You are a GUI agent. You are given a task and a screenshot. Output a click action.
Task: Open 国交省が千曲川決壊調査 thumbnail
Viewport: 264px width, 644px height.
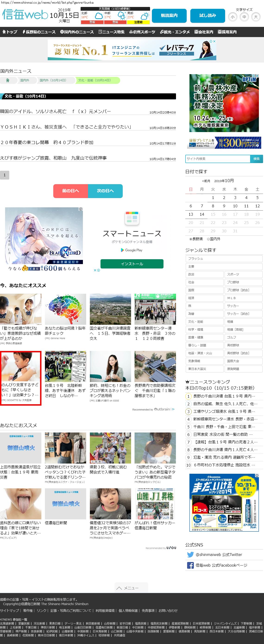[x=110, y=309]
